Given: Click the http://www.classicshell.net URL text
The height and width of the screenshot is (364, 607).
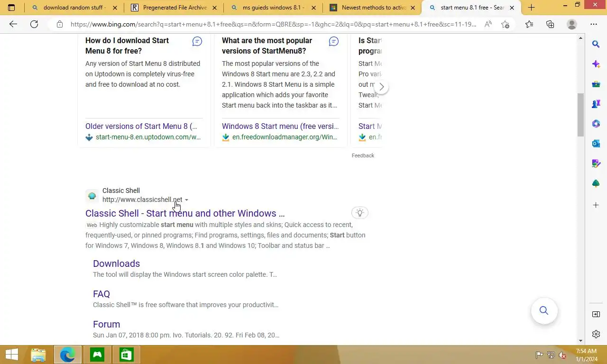Looking at the screenshot, I should 142,200.
